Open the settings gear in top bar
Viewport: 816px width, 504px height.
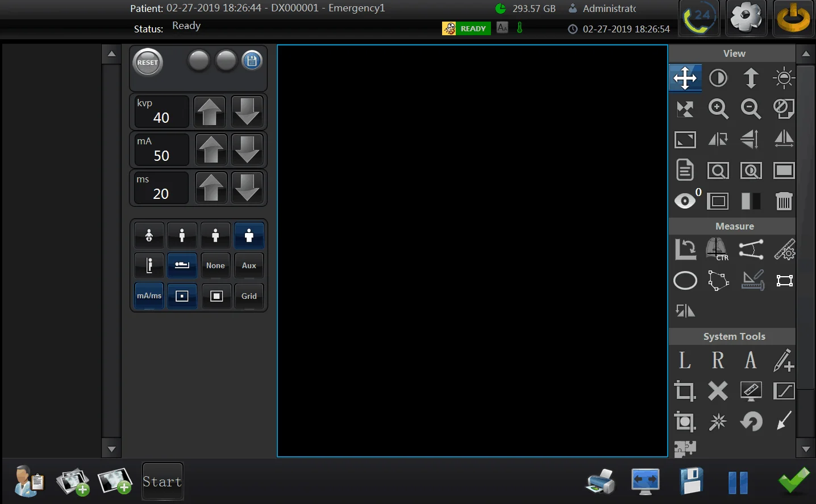[746, 18]
